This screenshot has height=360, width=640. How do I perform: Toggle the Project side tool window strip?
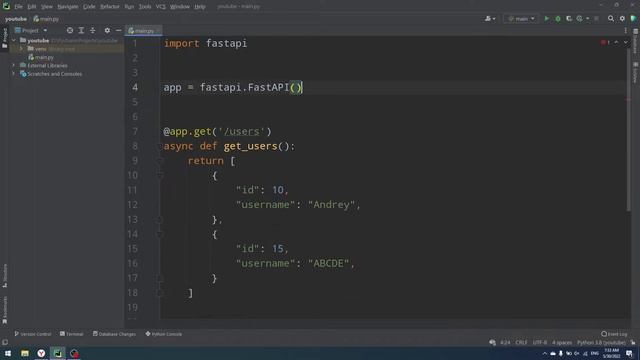coord(5,38)
